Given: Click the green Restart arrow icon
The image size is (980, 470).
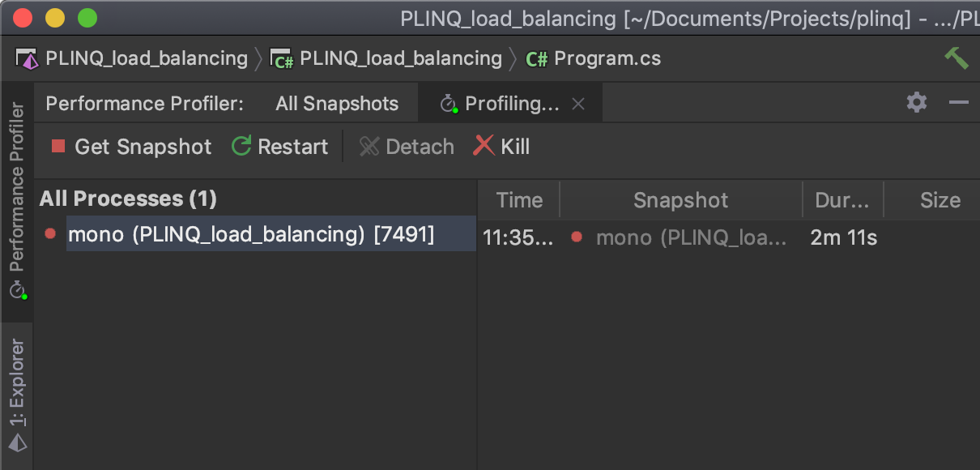Looking at the screenshot, I should [241, 147].
